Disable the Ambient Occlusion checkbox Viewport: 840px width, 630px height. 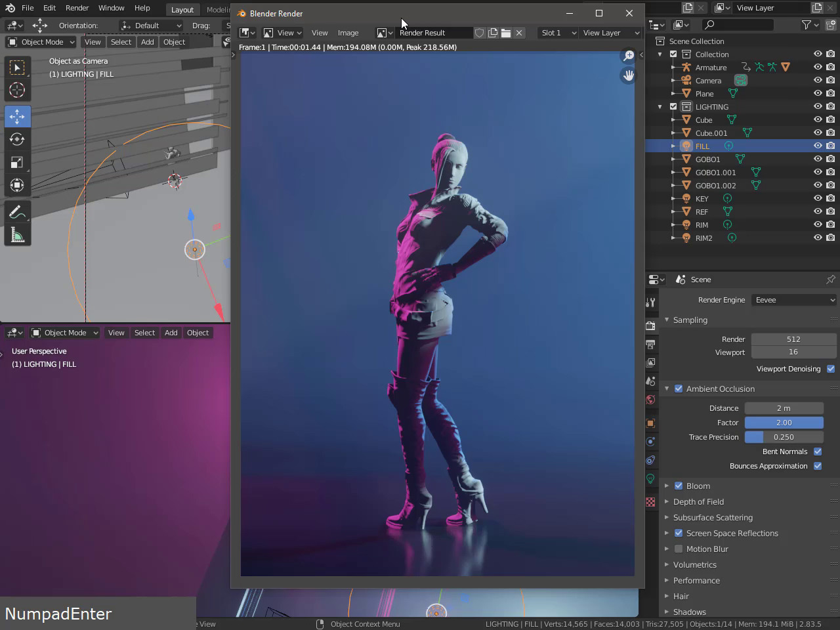(x=679, y=388)
